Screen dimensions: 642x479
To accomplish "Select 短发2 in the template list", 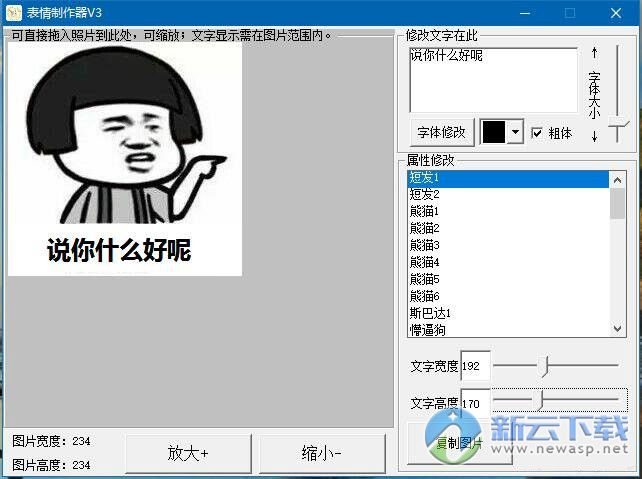I will (x=508, y=194).
